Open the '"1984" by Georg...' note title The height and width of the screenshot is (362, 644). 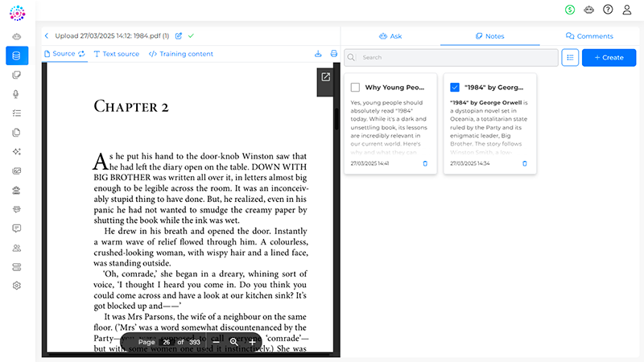[x=494, y=88]
